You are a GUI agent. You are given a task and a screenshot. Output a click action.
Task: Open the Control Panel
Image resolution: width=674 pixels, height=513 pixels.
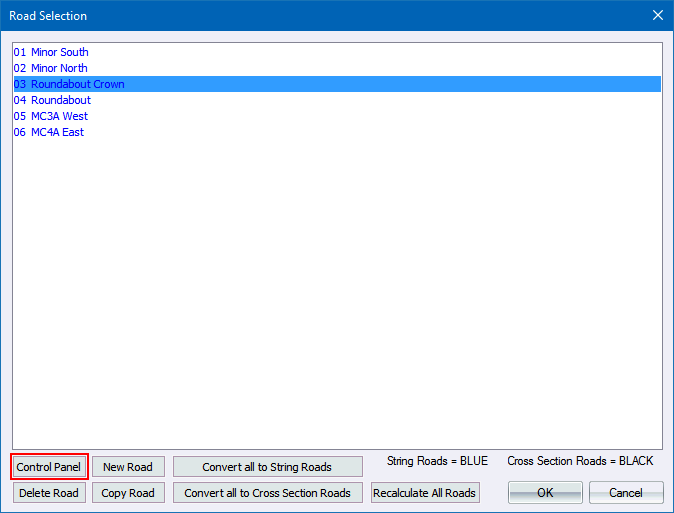coord(49,467)
